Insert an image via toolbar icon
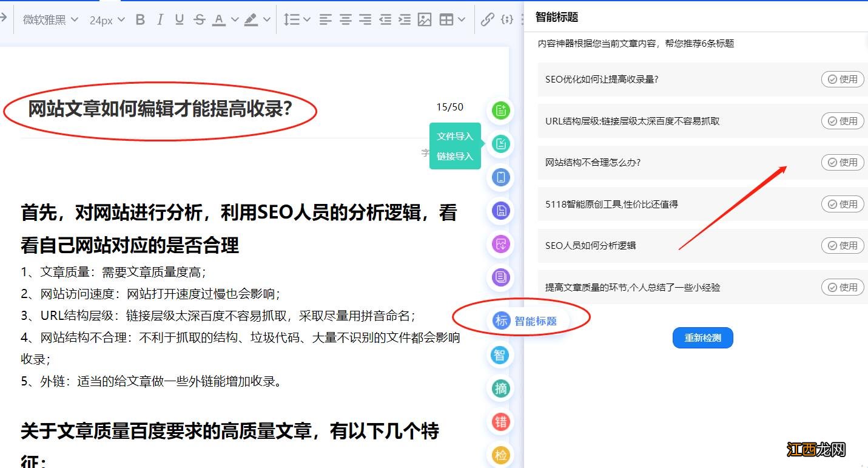Image resolution: width=868 pixels, height=468 pixels. click(x=425, y=19)
